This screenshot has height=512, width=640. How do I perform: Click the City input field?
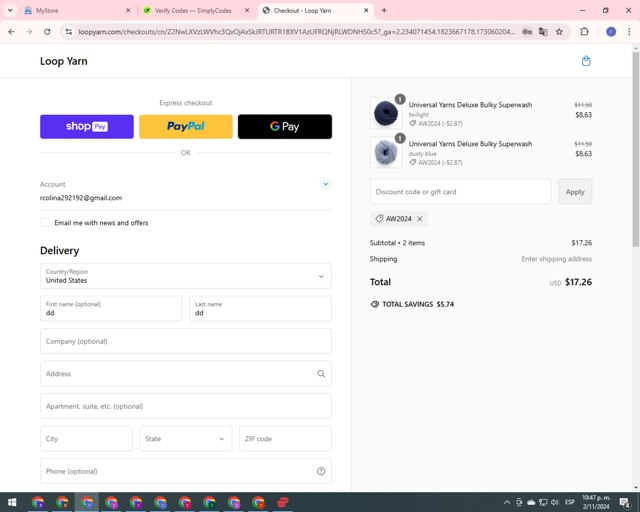coord(86,439)
